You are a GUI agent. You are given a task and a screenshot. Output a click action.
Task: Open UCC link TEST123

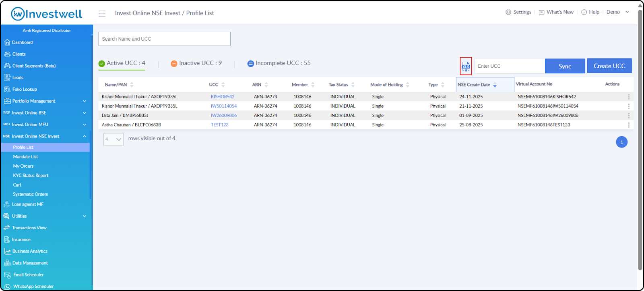220,125
